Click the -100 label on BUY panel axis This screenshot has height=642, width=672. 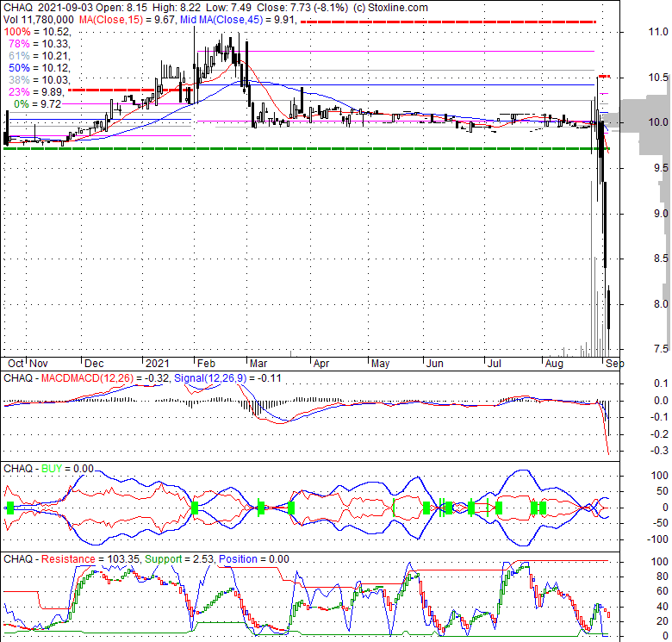(657, 539)
